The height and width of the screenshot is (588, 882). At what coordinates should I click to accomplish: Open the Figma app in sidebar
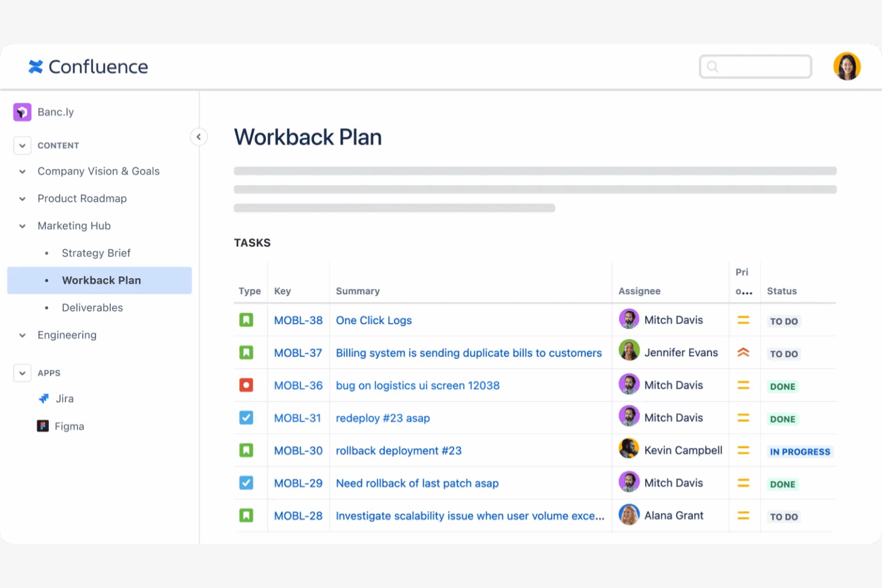click(69, 426)
